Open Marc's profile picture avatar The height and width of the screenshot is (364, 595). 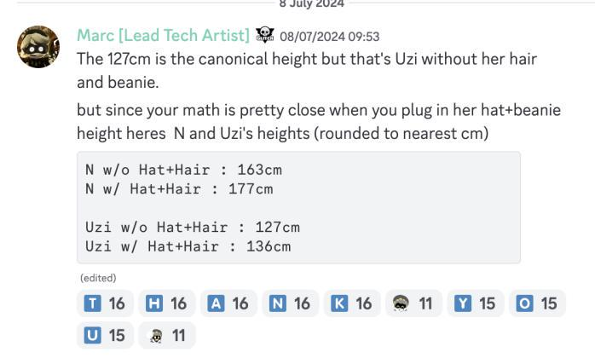(x=38, y=47)
